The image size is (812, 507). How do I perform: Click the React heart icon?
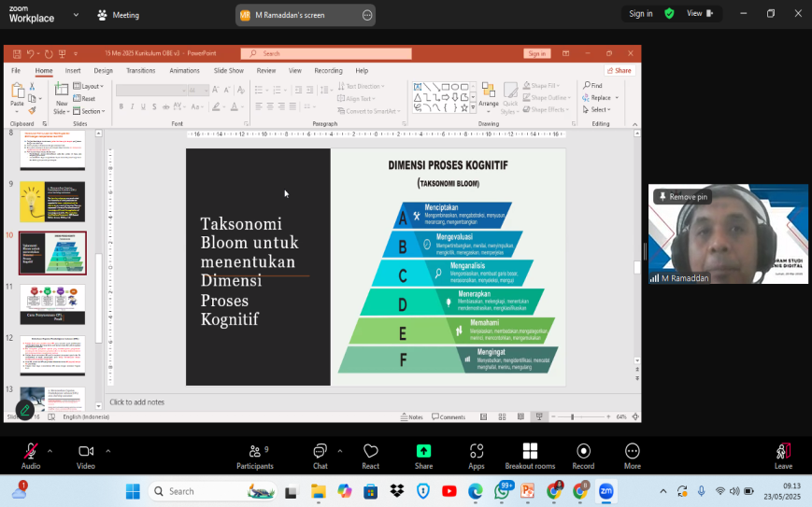tap(371, 452)
